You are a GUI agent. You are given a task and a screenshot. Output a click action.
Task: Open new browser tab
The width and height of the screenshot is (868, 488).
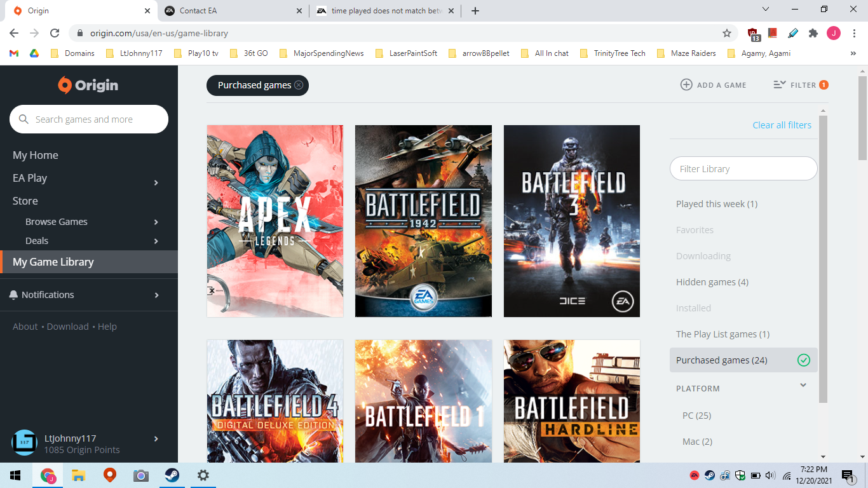tap(475, 11)
